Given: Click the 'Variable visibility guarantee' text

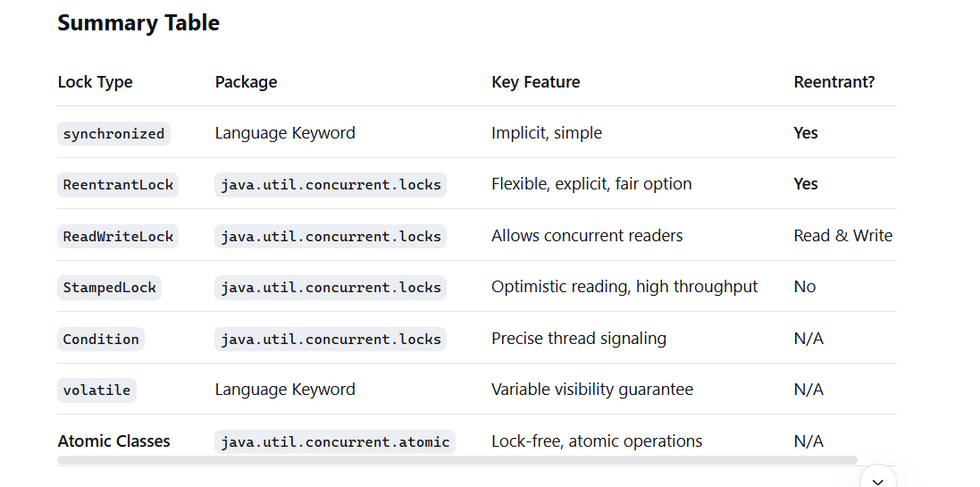Looking at the screenshot, I should (x=591, y=390).
